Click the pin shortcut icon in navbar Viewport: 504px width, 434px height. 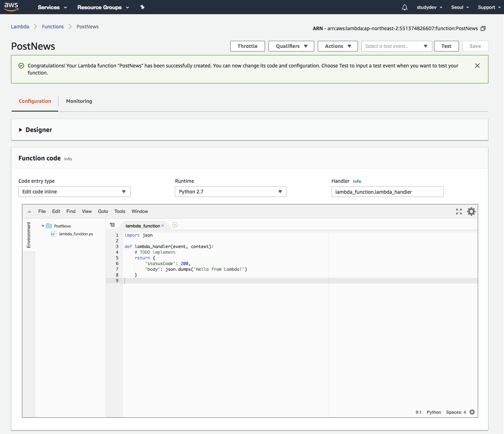tap(143, 7)
